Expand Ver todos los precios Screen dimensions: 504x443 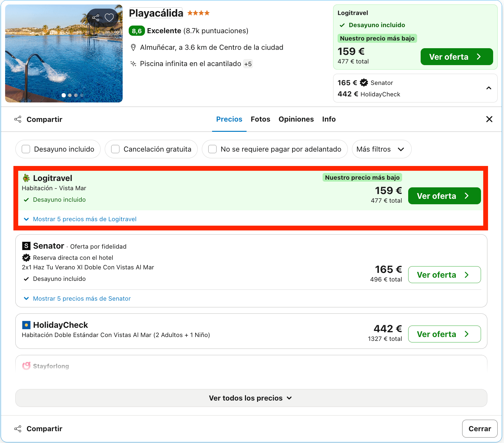click(251, 398)
